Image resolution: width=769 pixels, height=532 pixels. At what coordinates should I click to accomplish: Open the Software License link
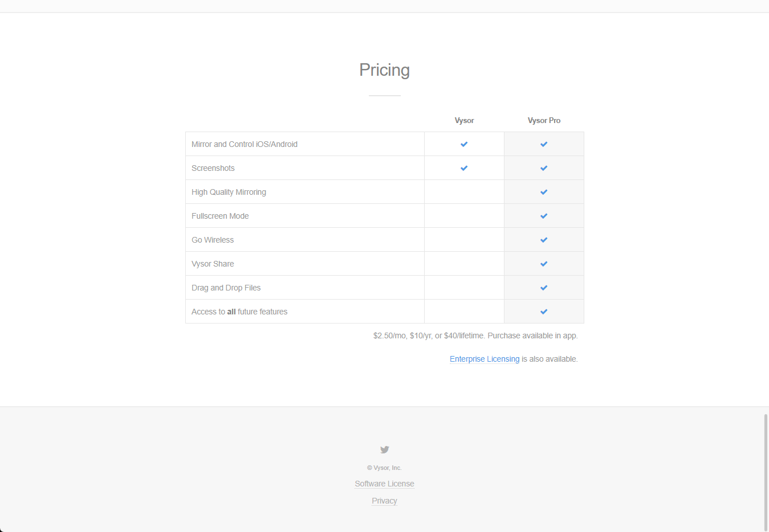[384, 484]
